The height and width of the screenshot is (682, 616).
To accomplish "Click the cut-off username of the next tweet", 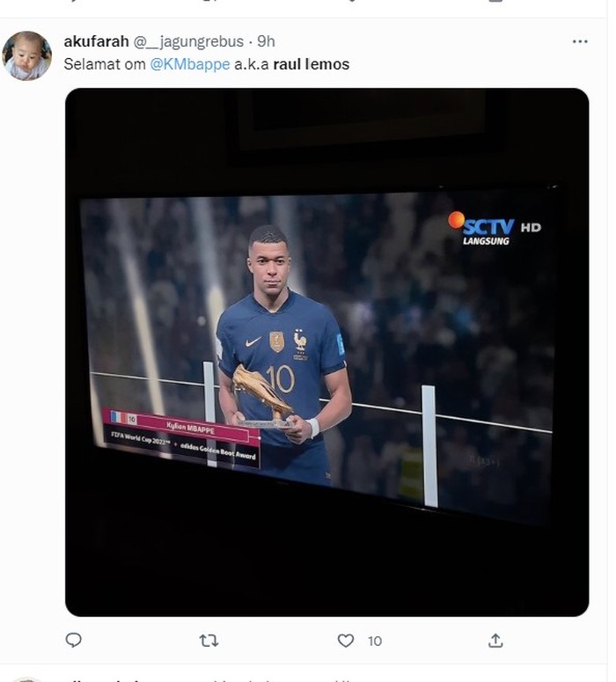I will coord(97,678).
